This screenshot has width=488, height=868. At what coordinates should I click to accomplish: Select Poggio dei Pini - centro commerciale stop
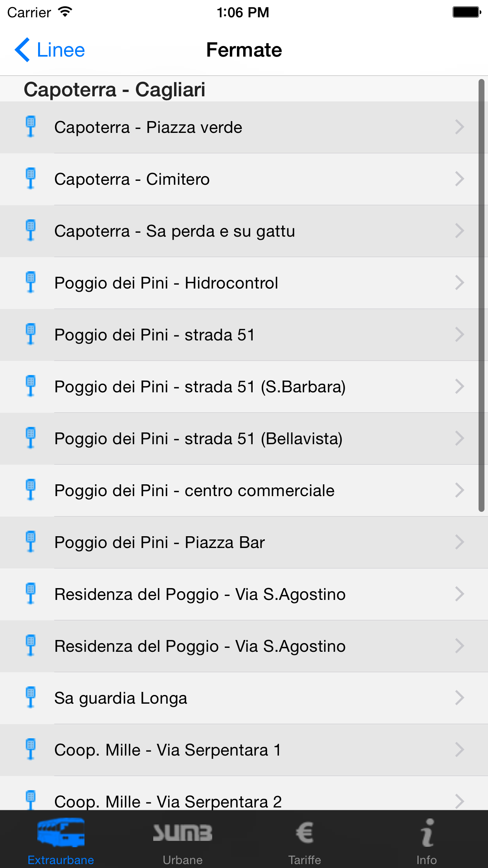click(x=244, y=491)
